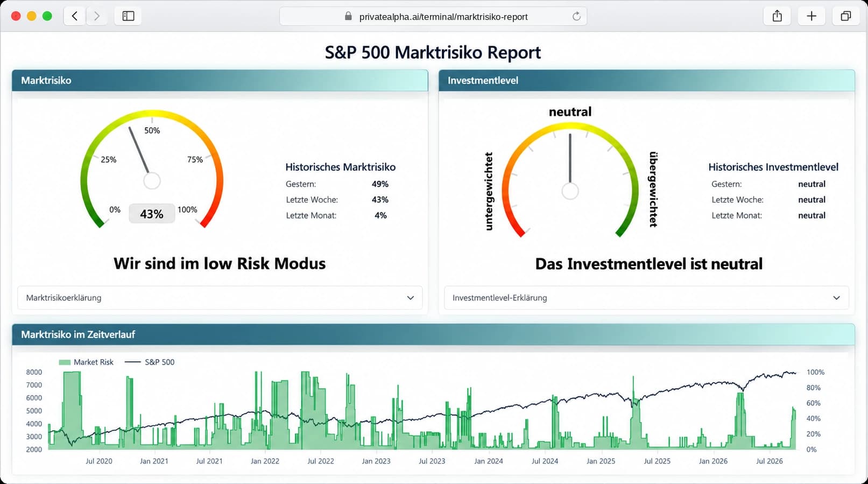Click the 'Wir sind im low Risk Modus' text
The width and height of the screenshot is (868, 484).
point(220,264)
